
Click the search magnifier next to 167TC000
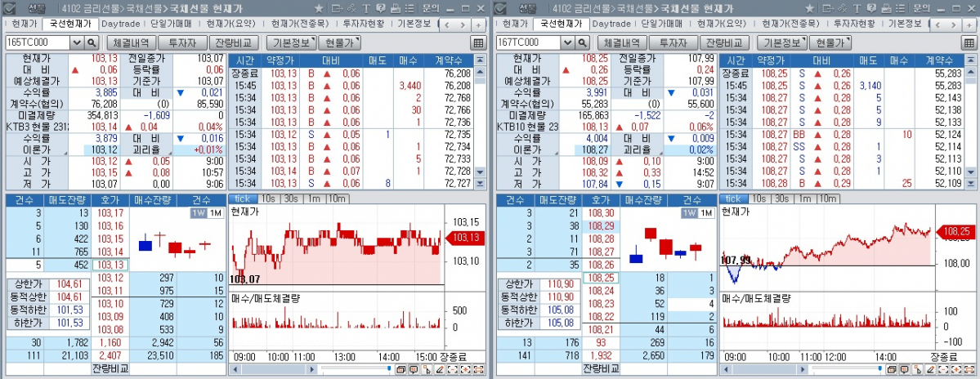coord(582,42)
